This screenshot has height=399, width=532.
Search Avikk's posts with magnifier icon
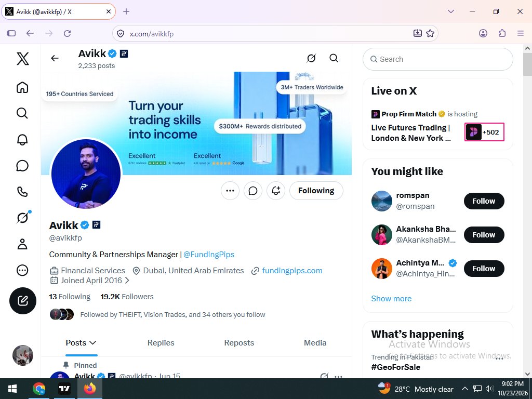[x=334, y=58]
